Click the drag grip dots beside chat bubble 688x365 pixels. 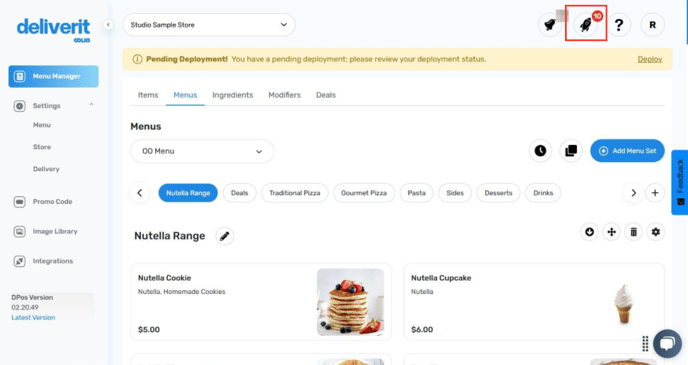645,344
